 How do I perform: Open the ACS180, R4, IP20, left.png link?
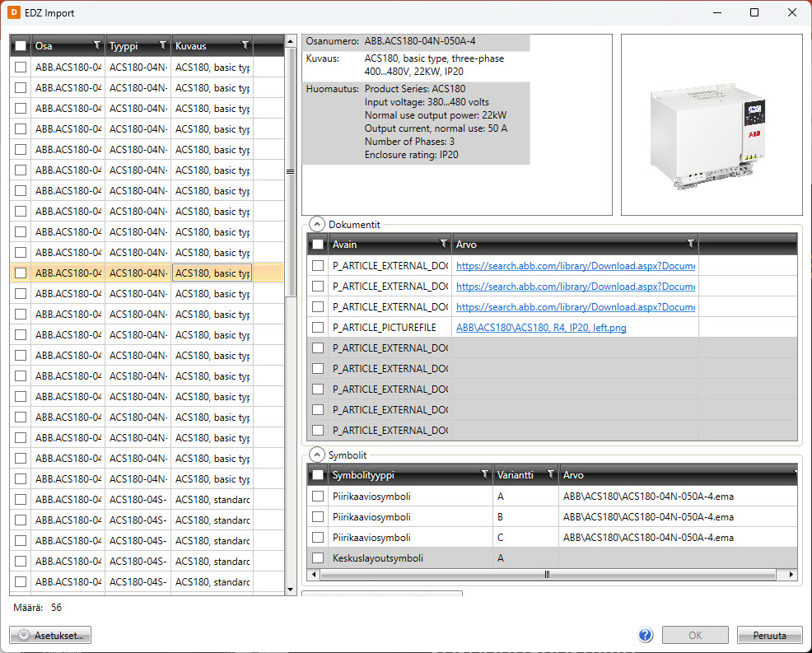541,328
